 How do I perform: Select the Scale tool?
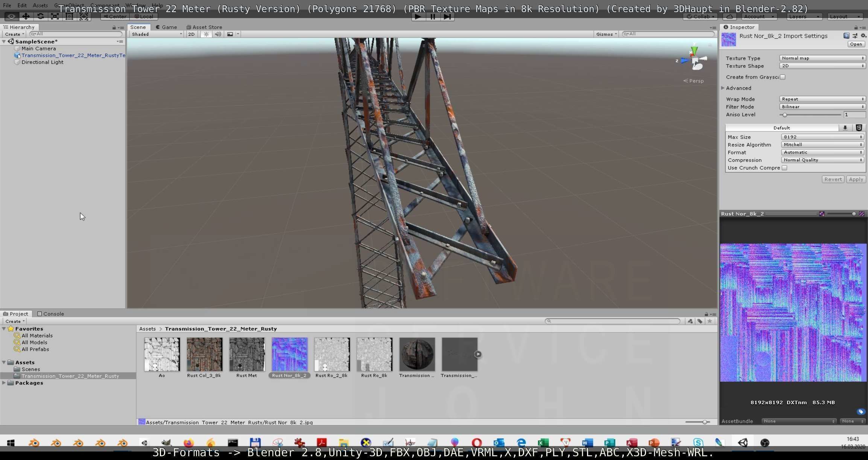(x=55, y=17)
